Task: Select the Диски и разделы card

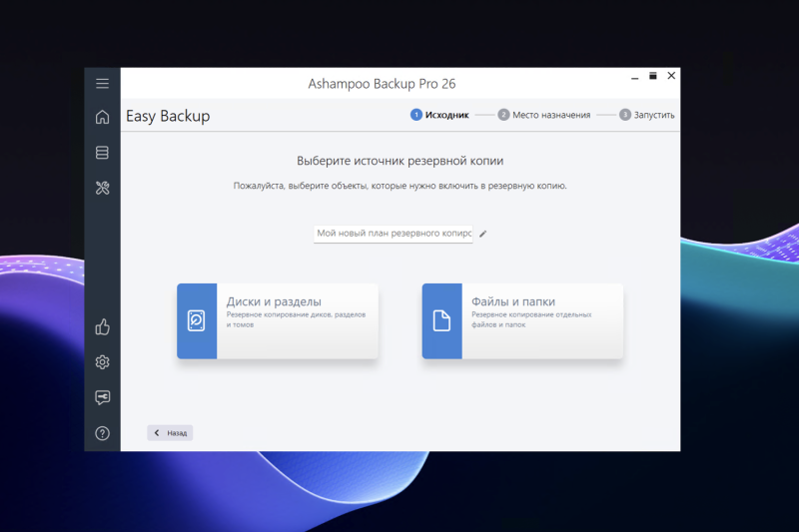Action: (278, 321)
